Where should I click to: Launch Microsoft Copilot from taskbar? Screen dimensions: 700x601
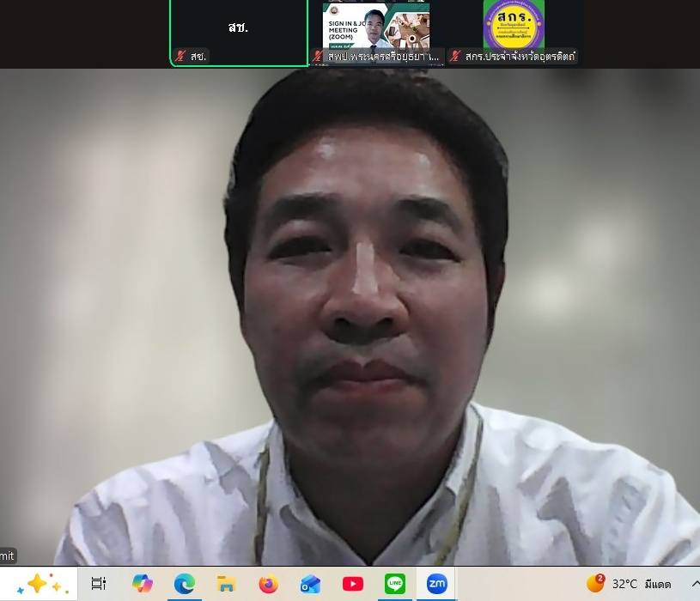(142, 584)
